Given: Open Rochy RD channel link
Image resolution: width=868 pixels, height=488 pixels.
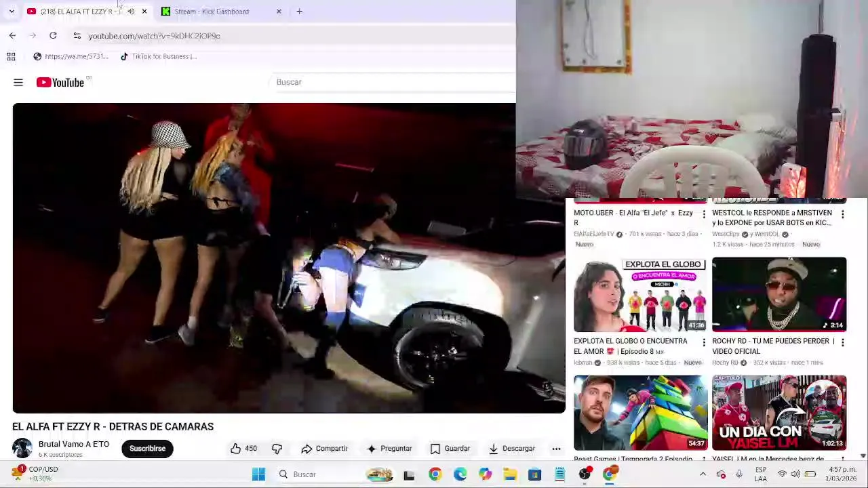Looking at the screenshot, I should (725, 363).
